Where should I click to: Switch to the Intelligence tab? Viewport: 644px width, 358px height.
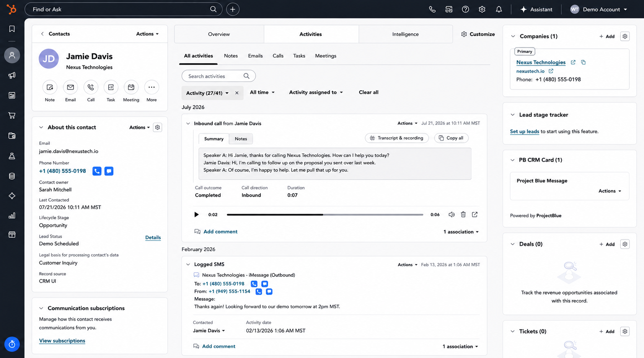coord(406,34)
